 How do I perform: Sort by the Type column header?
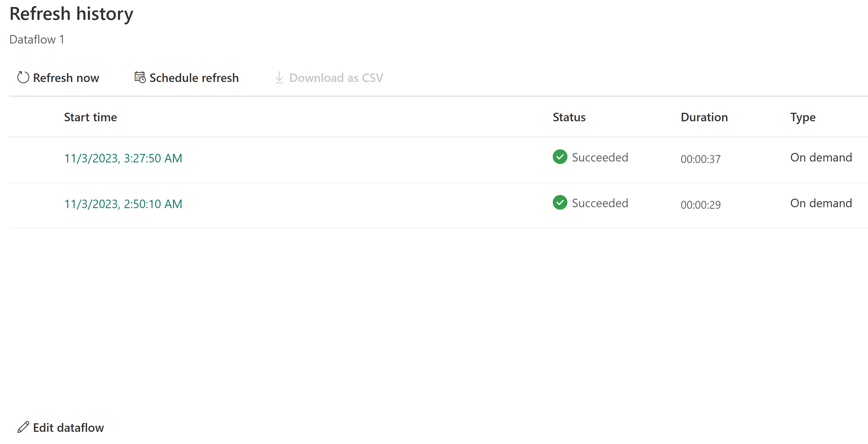pyautogui.click(x=803, y=118)
